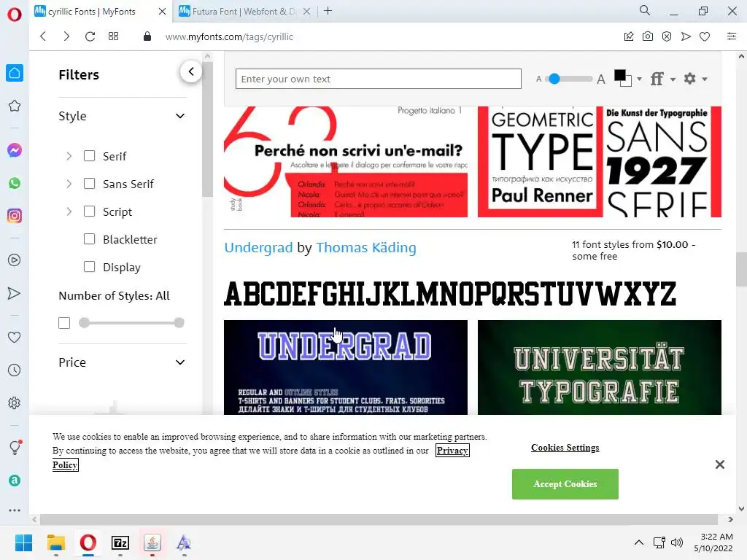Click the Enter your own text field
The height and width of the screenshot is (560, 747).
point(379,79)
